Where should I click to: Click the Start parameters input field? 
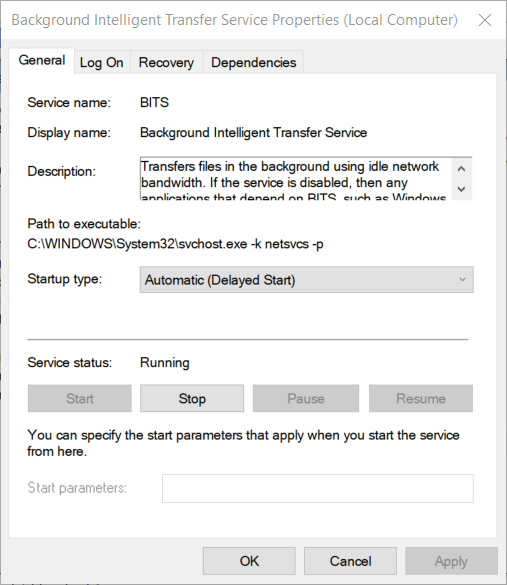[318, 488]
